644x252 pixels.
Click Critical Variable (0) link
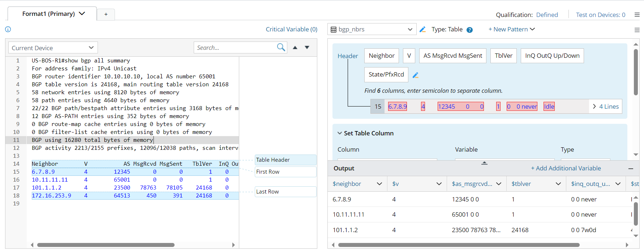coord(291,29)
